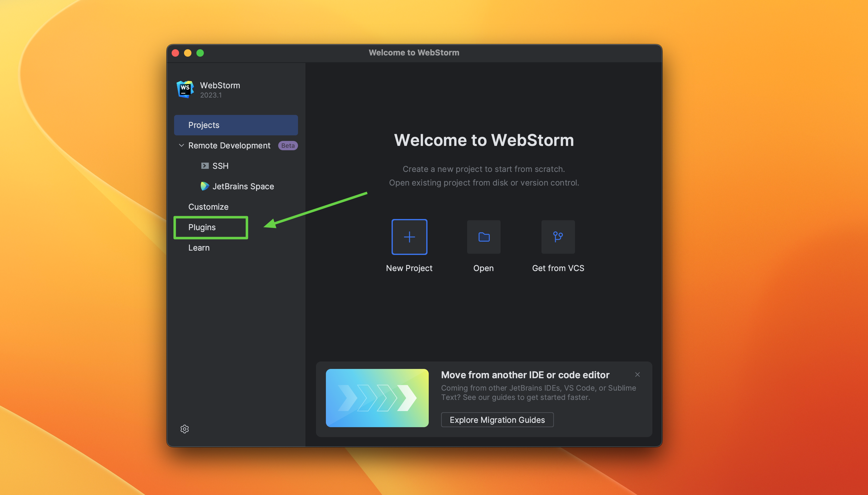The width and height of the screenshot is (868, 495).
Task: Click "Create a new project to start from scratch." text
Action: tap(484, 169)
